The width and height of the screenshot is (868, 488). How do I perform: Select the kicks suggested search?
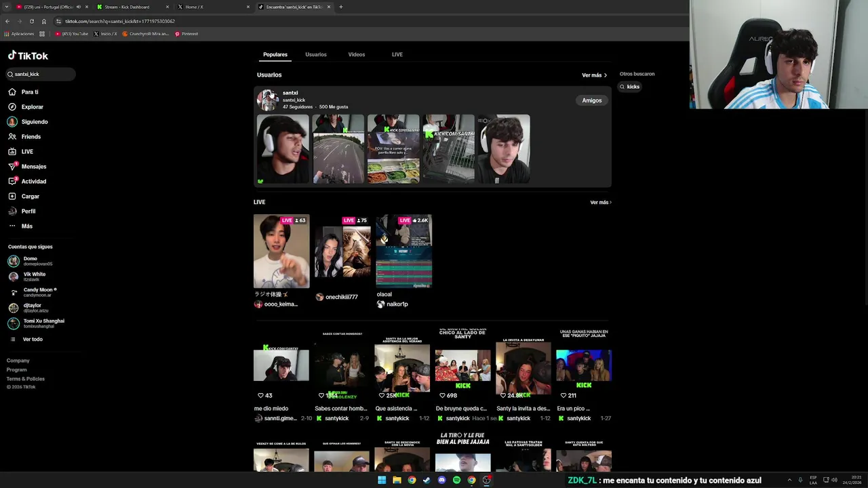click(629, 87)
